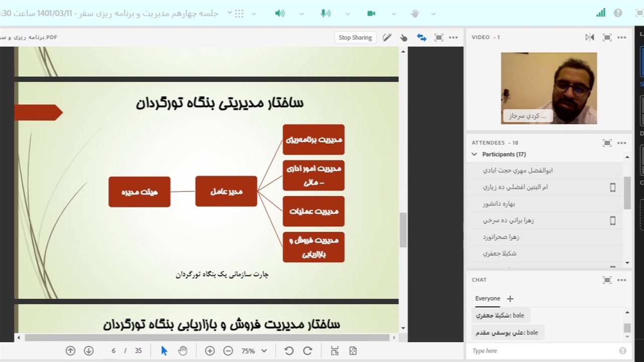Click the Stop Sharing button
This screenshot has width=644, height=362.
pyautogui.click(x=355, y=37)
